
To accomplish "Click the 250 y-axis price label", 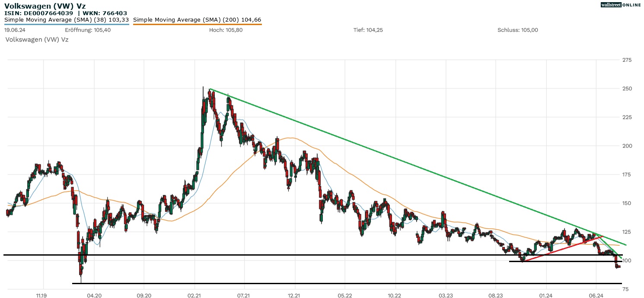I will pos(627,89).
